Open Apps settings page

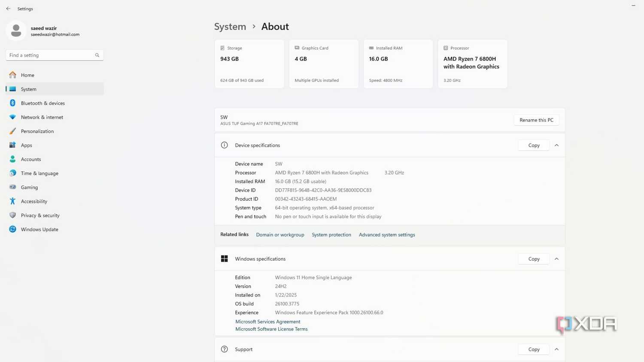(55, 145)
